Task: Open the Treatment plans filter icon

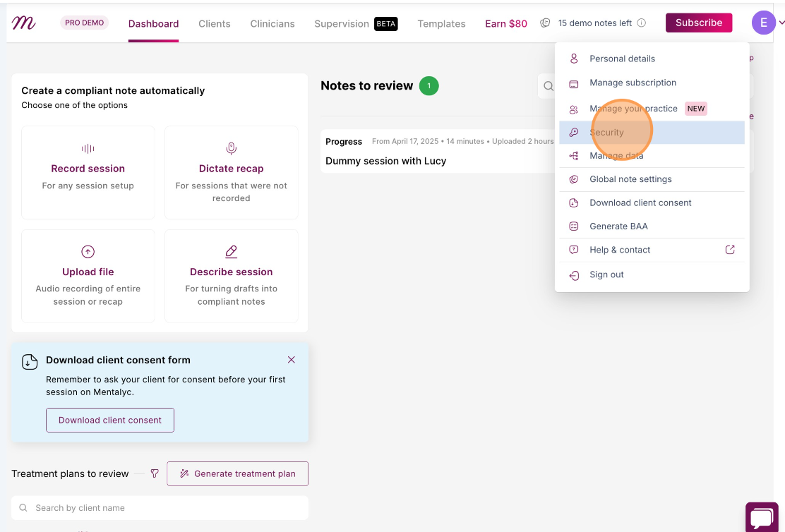Action: (155, 473)
